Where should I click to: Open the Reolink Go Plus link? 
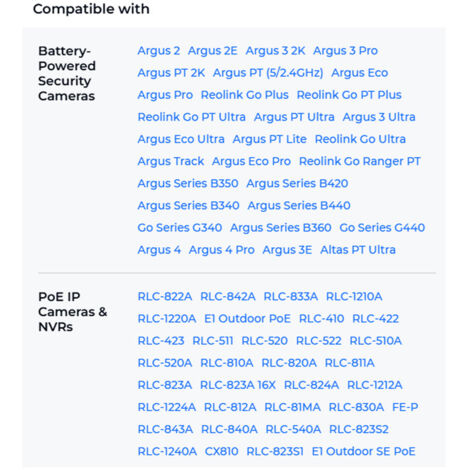[244, 95]
